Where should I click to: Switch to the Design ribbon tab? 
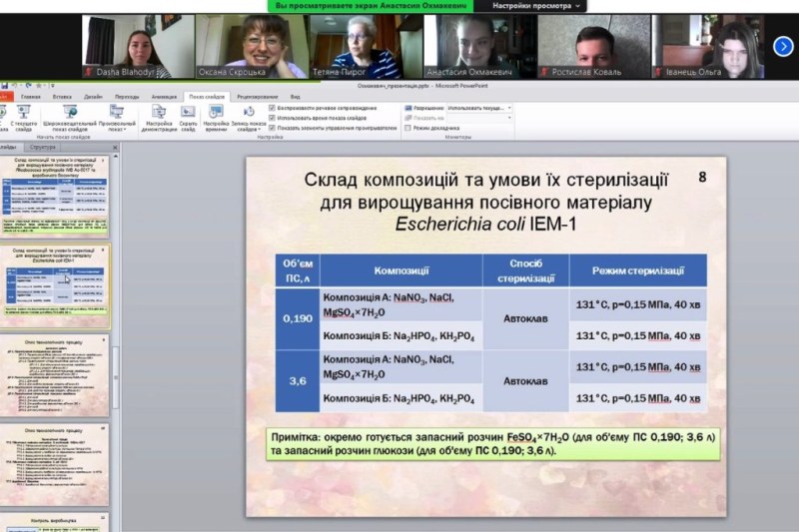click(x=93, y=96)
